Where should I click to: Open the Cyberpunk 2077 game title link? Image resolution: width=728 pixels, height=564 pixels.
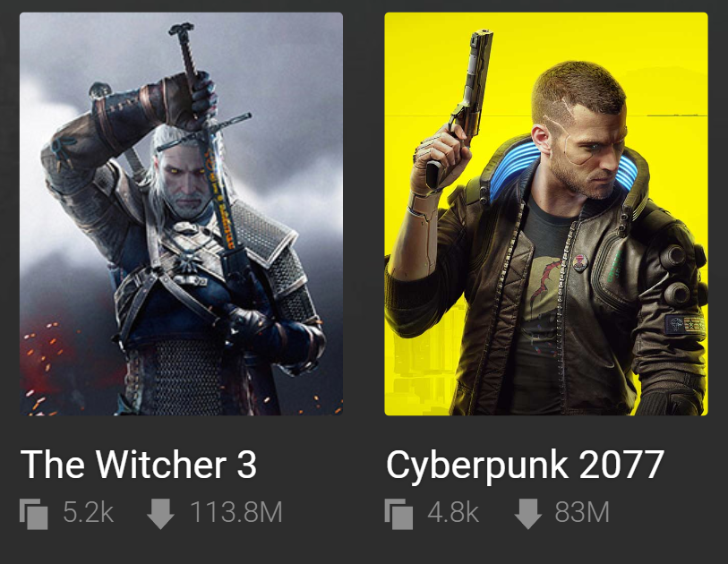pyautogui.click(x=525, y=466)
